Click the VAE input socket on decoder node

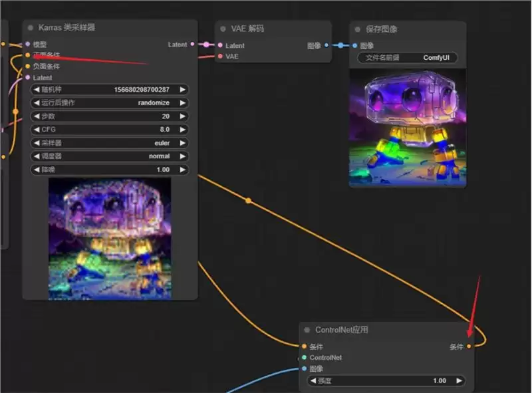(220, 57)
